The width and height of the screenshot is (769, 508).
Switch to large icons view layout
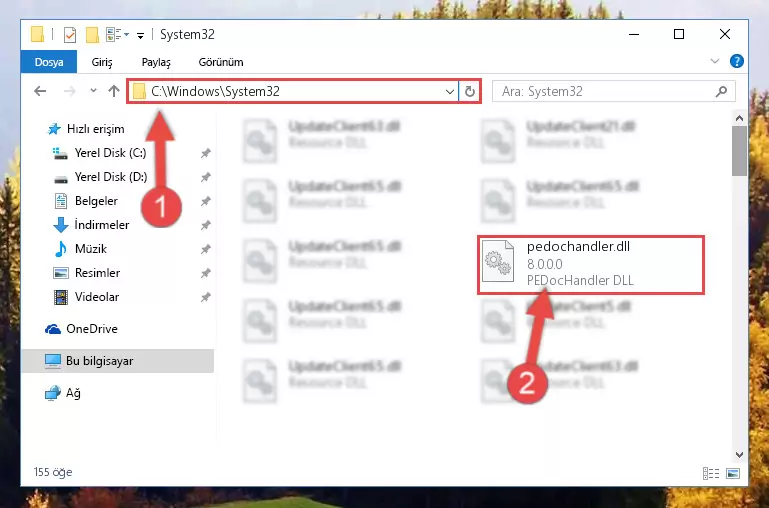[733, 473]
